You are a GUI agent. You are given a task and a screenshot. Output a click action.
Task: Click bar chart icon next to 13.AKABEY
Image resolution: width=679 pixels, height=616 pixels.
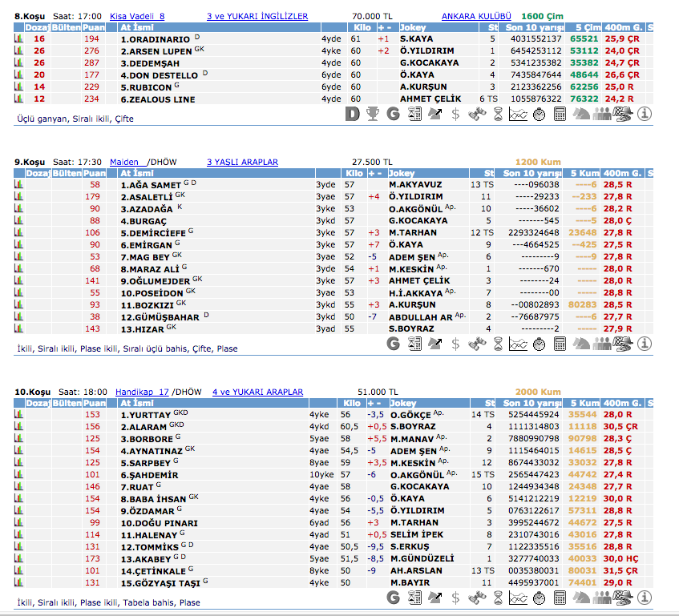coord(18,558)
